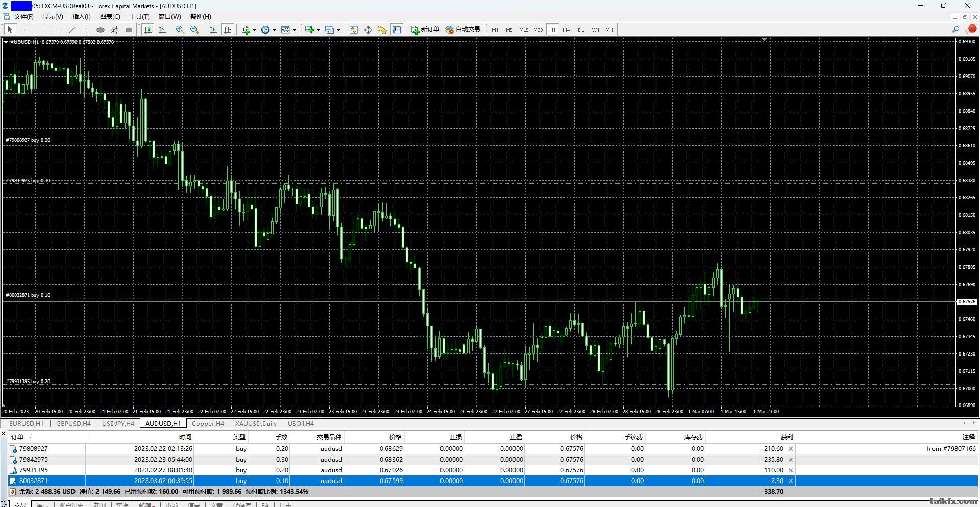The height and width of the screenshot is (507, 980).
Task: Choose the equidistant channel tool
Action: [x=115, y=30]
